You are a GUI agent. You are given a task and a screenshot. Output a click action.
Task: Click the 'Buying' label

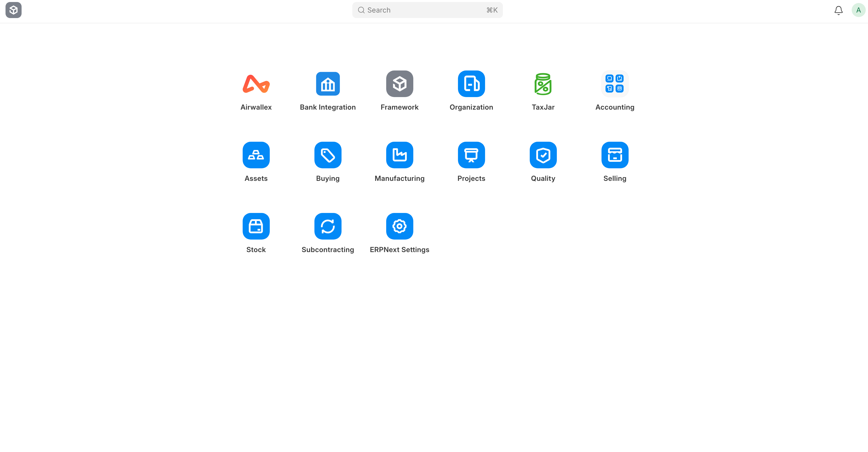tap(328, 179)
